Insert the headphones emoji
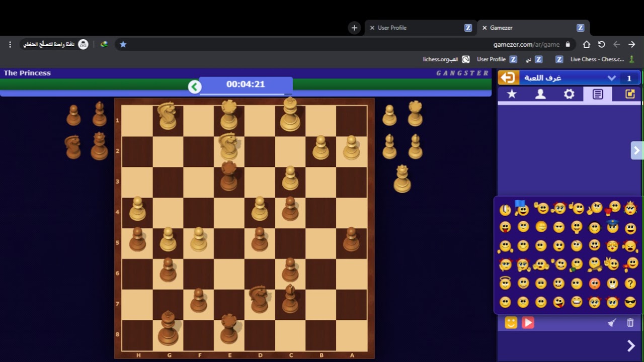Image resolution: width=644 pixels, height=362 pixels. (x=594, y=227)
